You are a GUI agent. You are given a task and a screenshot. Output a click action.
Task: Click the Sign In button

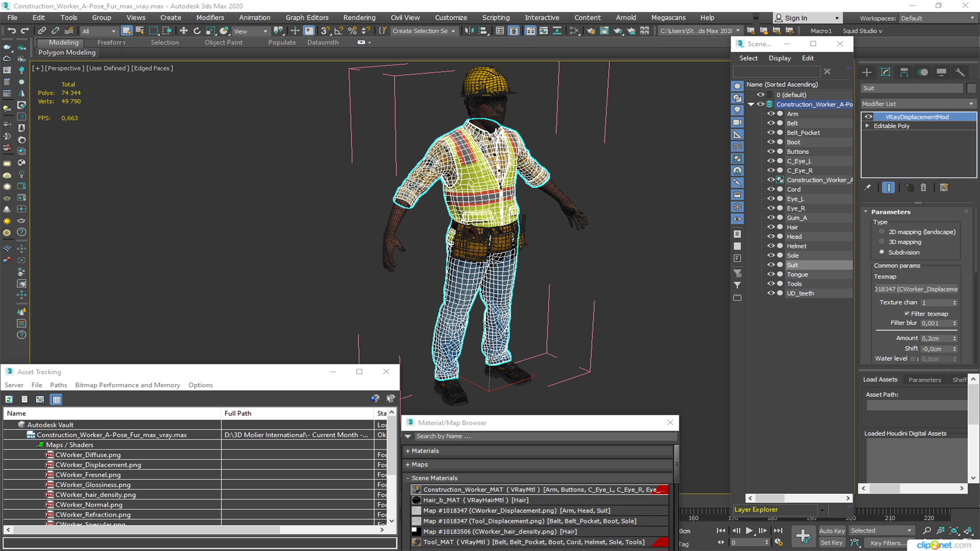pyautogui.click(x=806, y=18)
